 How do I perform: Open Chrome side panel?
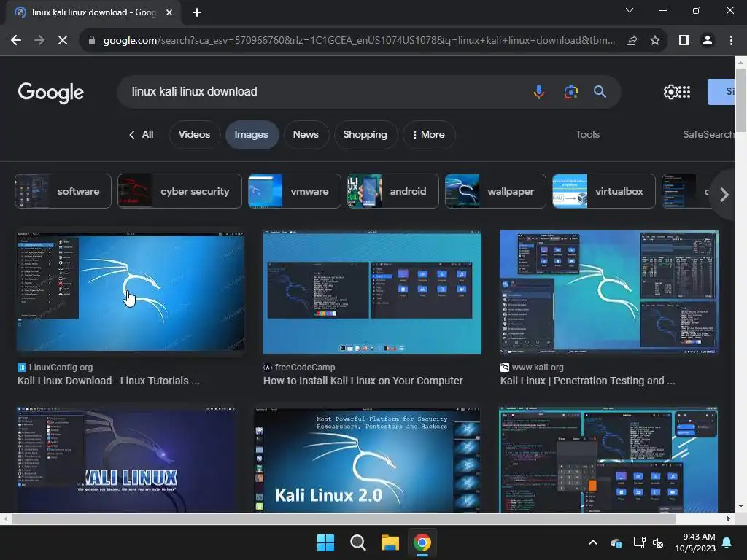tap(684, 41)
